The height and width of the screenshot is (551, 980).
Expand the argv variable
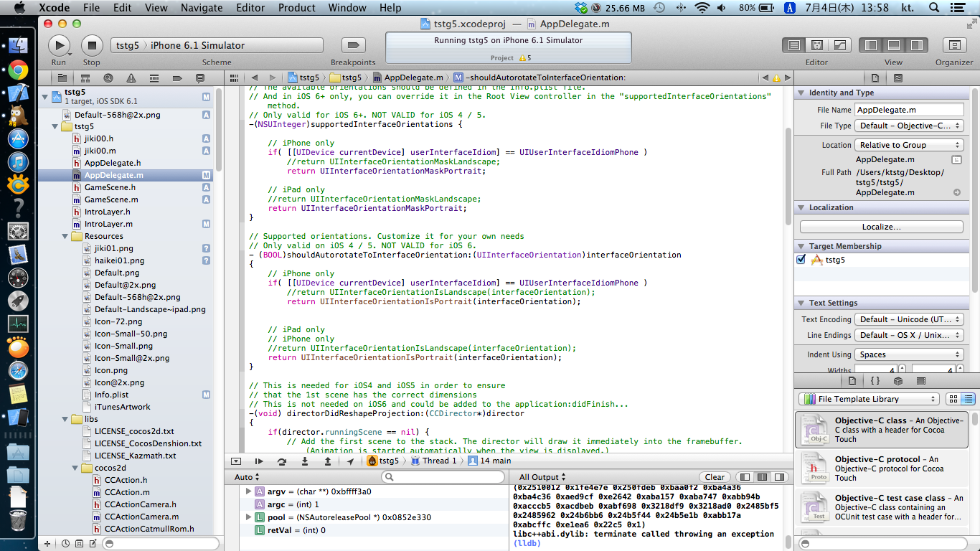tap(248, 491)
